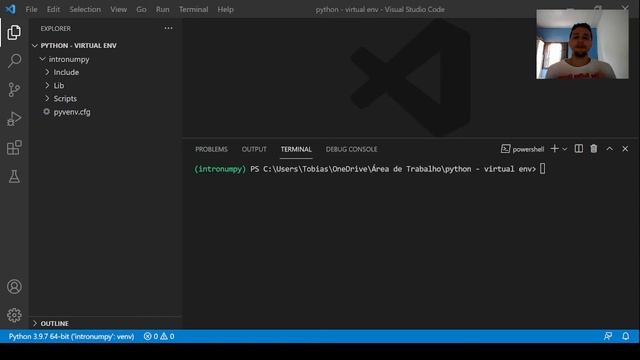This screenshot has height=360, width=640.
Task: Open the Extensions view icon
Action: (x=14, y=148)
